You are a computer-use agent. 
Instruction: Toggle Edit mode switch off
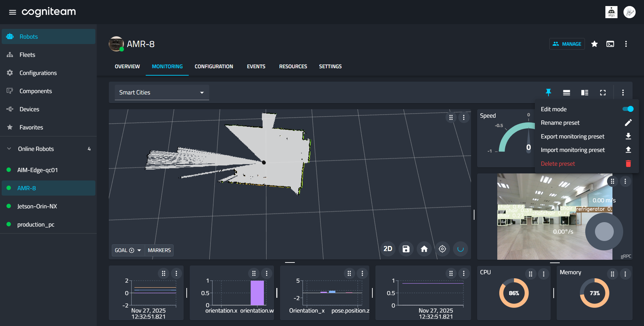[x=628, y=109]
